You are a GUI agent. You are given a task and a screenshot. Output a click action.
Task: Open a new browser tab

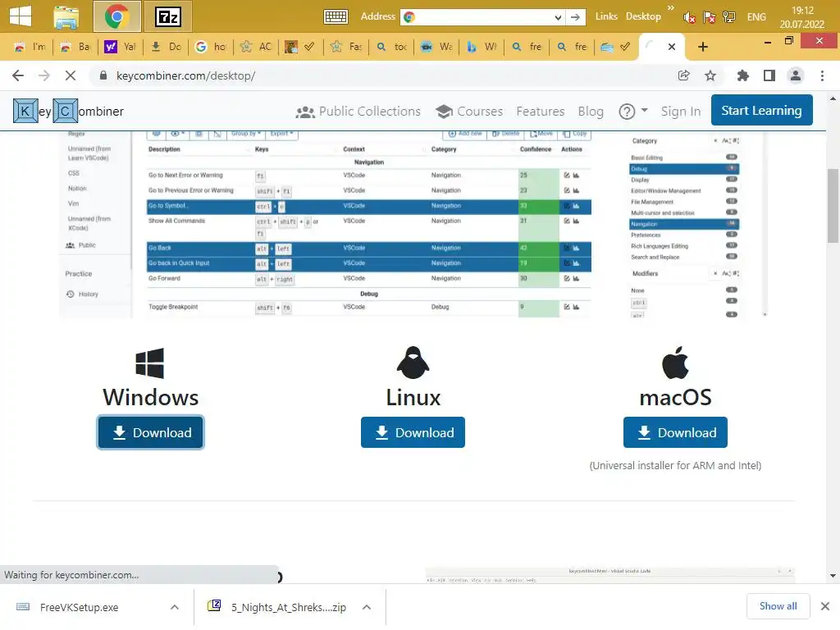pos(703,47)
